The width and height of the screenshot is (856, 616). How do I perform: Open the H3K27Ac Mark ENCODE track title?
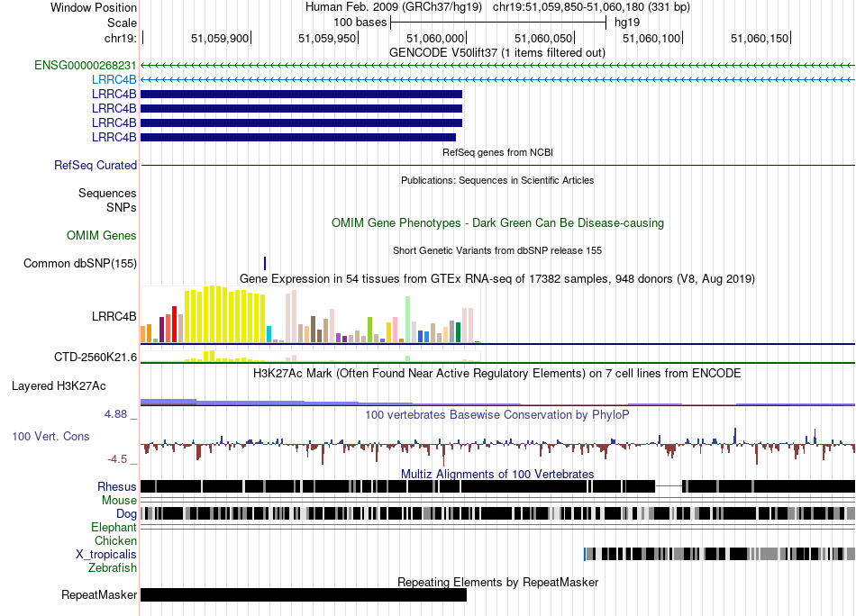coord(497,374)
